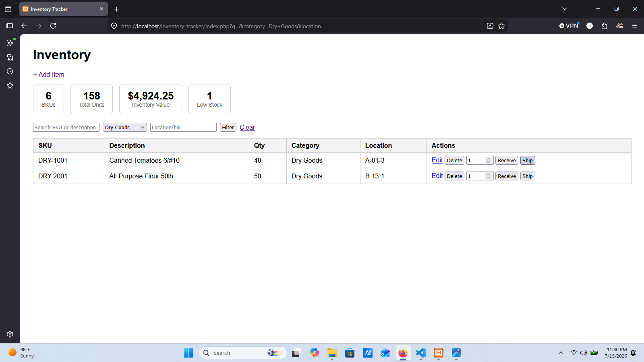Toggle the sidebar panel button

click(x=10, y=26)
